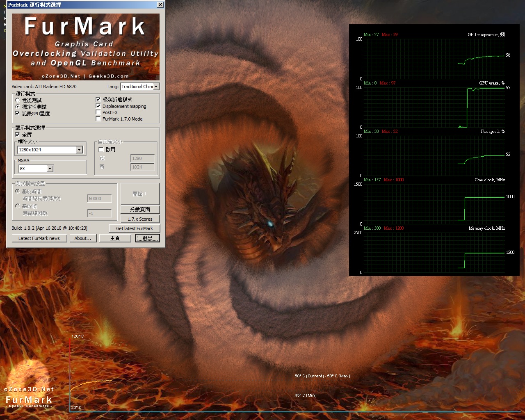Click the '58° C (Current) - 58° C (Max)' label
Viewport: 525px width, 420px height.
pyautogui.click(x=322, y=376)
